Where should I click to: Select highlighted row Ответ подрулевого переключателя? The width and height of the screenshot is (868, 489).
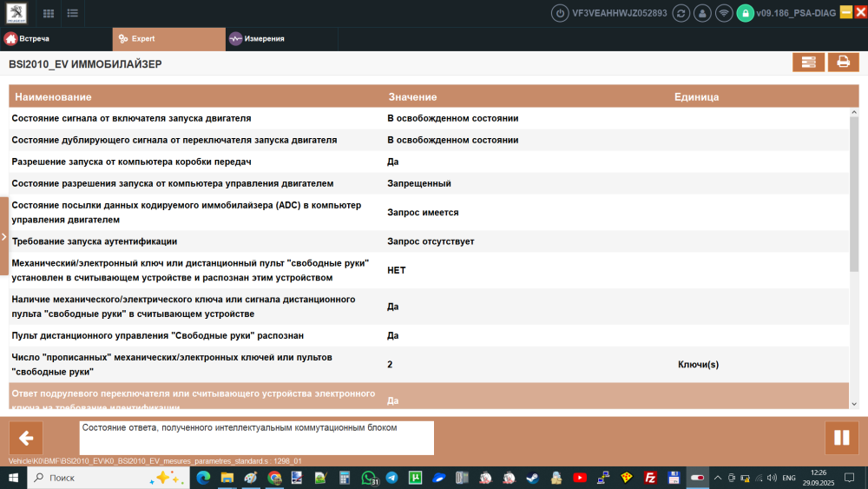coord(429,397)
